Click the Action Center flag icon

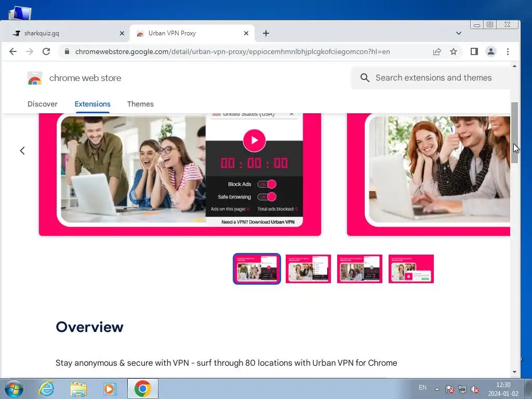(x=450, y=389)
